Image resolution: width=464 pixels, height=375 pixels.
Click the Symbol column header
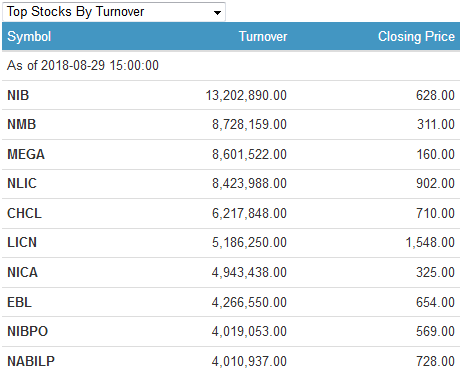coord(29,36)
